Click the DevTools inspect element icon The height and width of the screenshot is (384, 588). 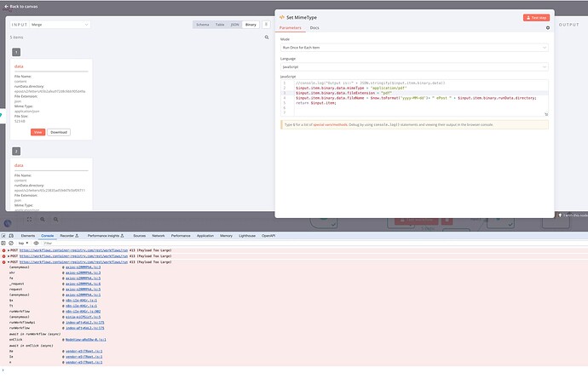5,234
